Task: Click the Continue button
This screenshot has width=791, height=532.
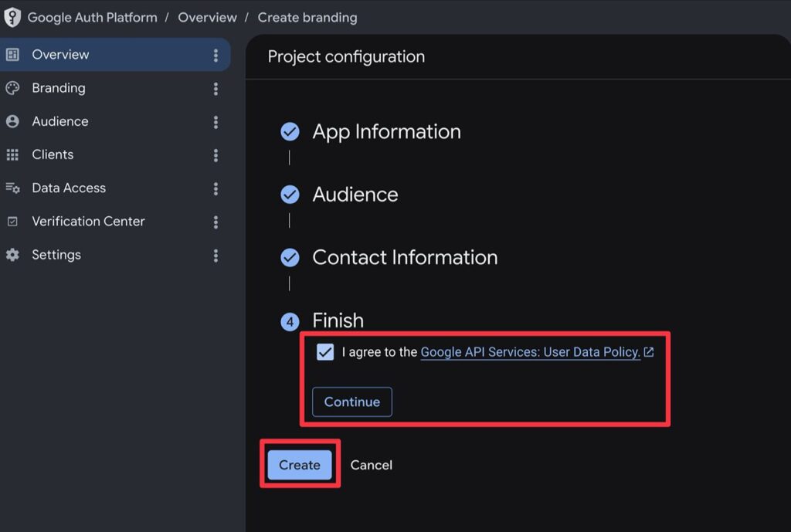Action: (x=352, y=402)
